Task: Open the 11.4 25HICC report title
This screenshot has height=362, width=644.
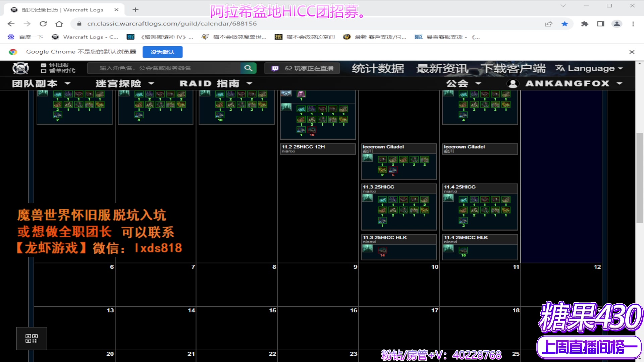Action: pos(460,187)
